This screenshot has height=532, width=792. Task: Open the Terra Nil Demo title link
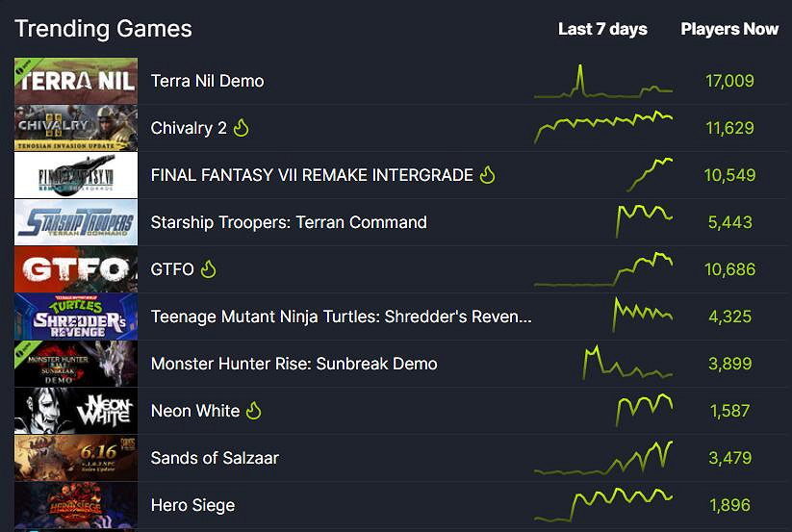(207, 81)
